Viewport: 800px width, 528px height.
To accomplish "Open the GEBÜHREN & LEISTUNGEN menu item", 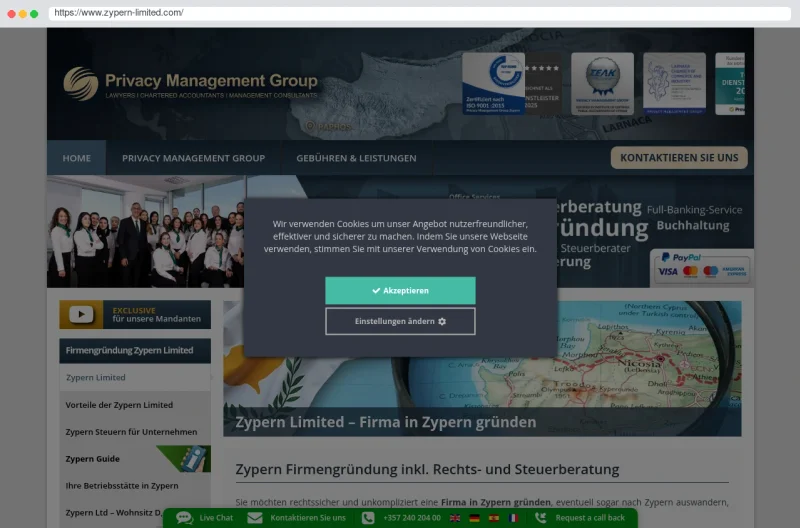I will pos(356,158).
